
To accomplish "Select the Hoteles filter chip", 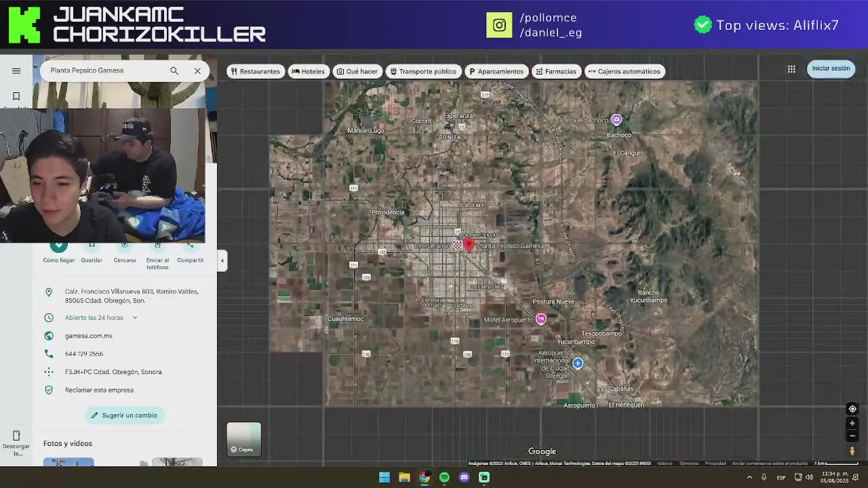I will pyautogui.click(x=308, y=71).
